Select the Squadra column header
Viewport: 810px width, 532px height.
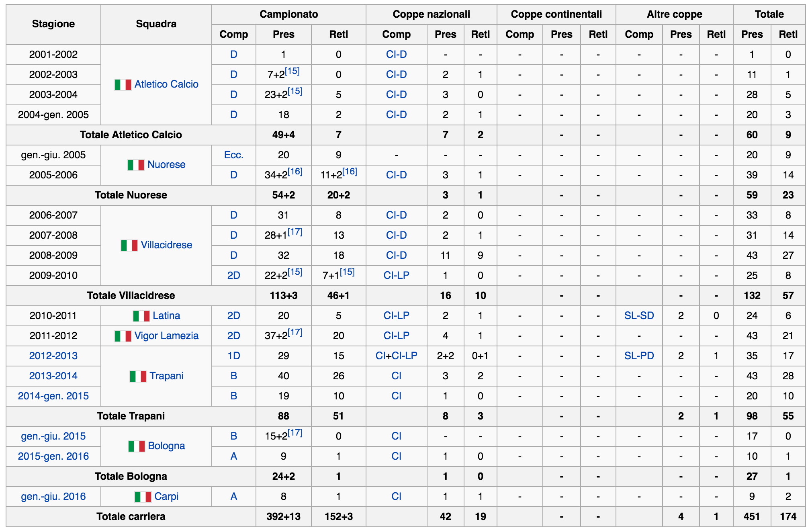tap(156, 24)
